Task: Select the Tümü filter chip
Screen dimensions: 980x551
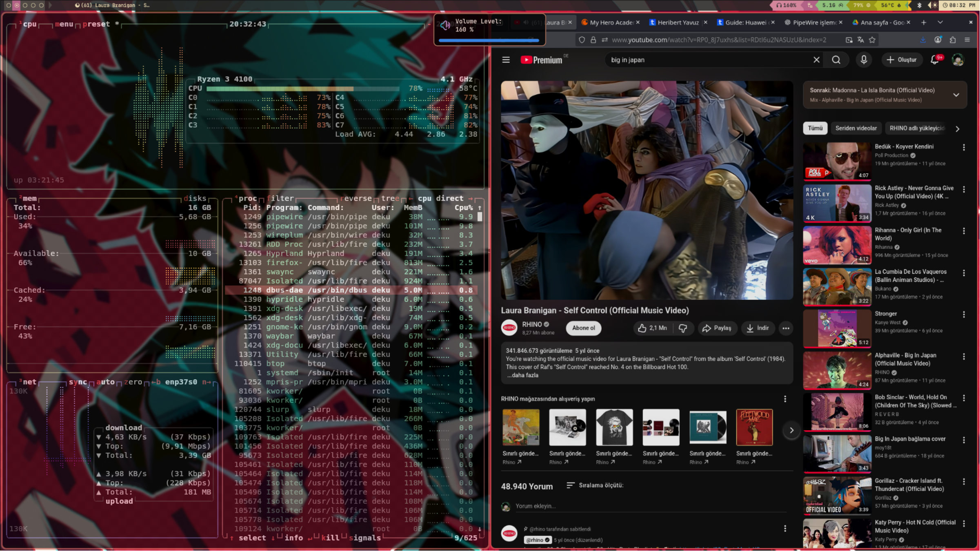Action: pos(815,128)
